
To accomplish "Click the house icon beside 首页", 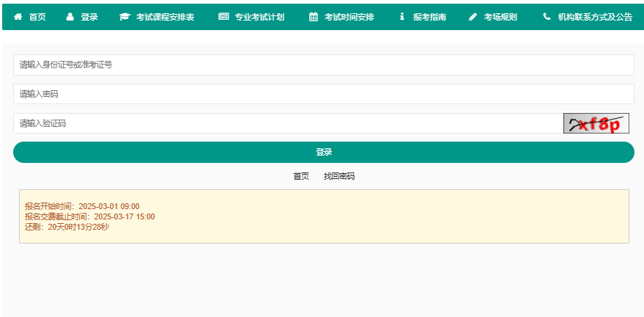I will pyautogui.click(x=18, y=17).
